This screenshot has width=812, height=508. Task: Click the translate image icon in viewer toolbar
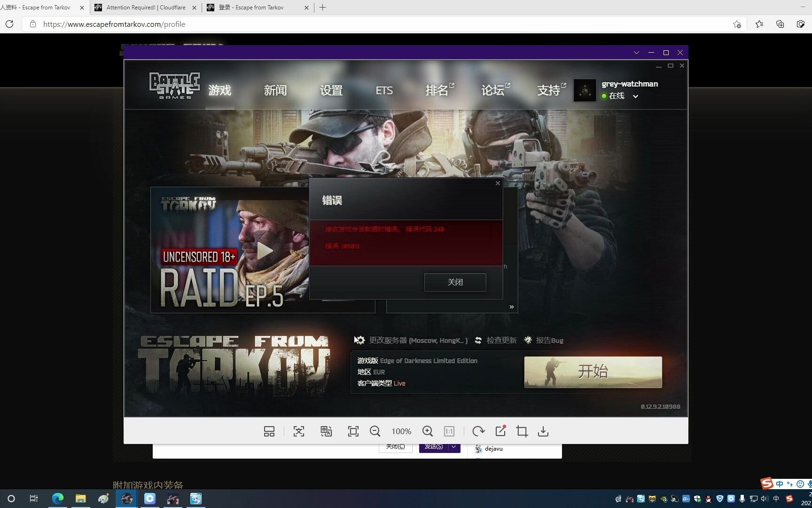326,431
